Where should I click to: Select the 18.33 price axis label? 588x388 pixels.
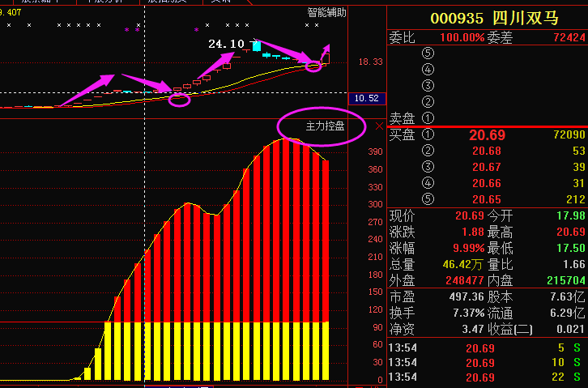pos(370,62)
